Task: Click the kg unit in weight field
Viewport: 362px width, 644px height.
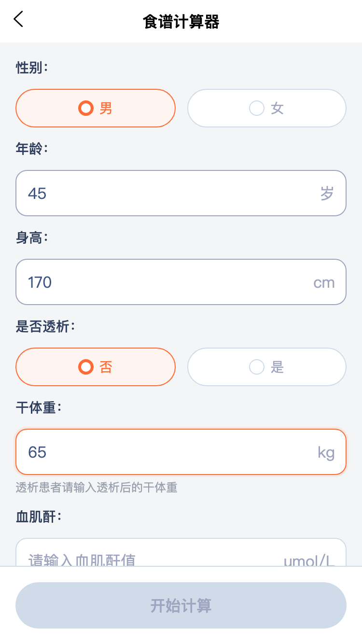Action: [x=326, y=452]
